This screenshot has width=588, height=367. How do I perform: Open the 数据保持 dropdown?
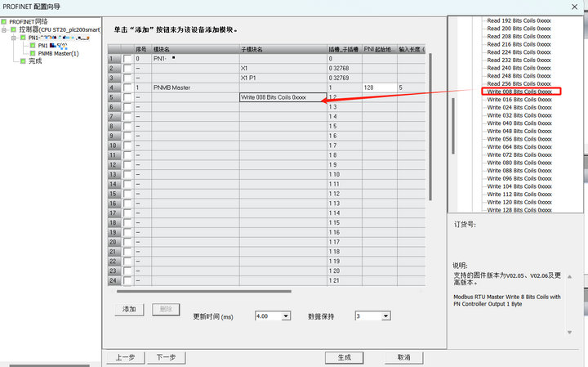tap(385, 316)
